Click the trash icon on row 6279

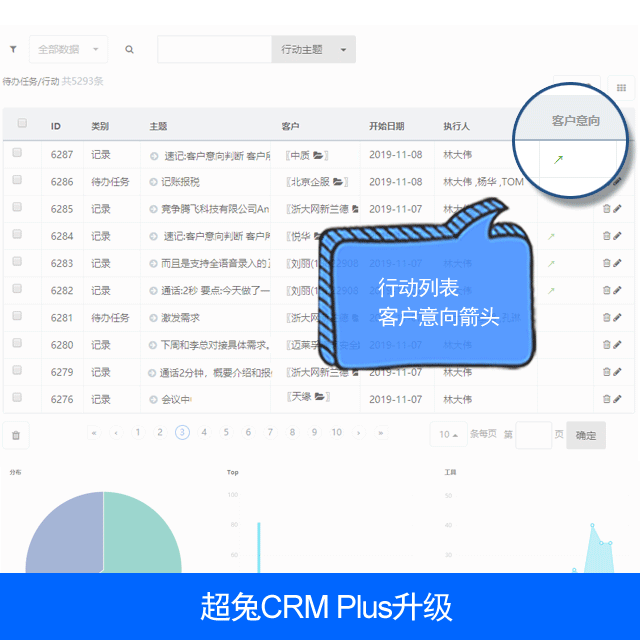(x=607, y=372)
